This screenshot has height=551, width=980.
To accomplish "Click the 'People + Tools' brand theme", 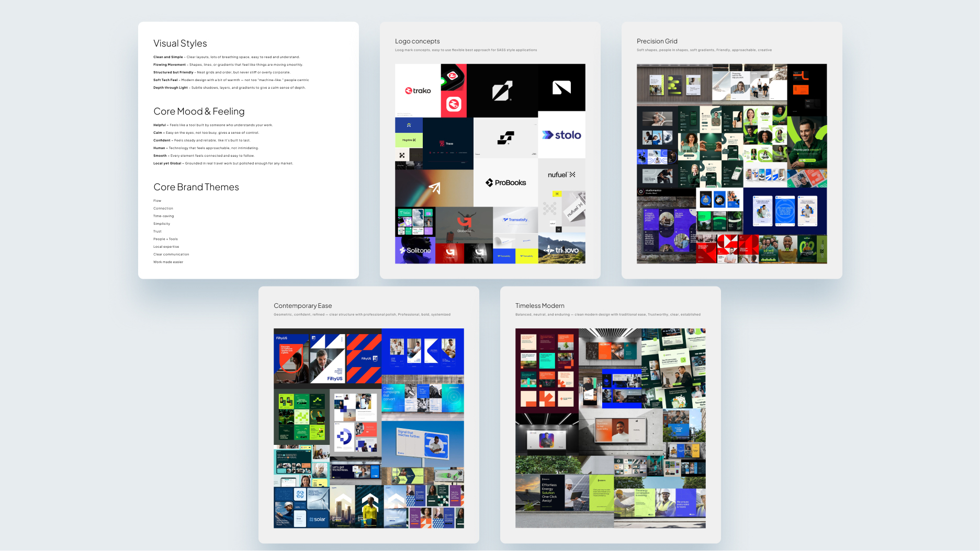I will pyautogui.click(x=166, y=239).
